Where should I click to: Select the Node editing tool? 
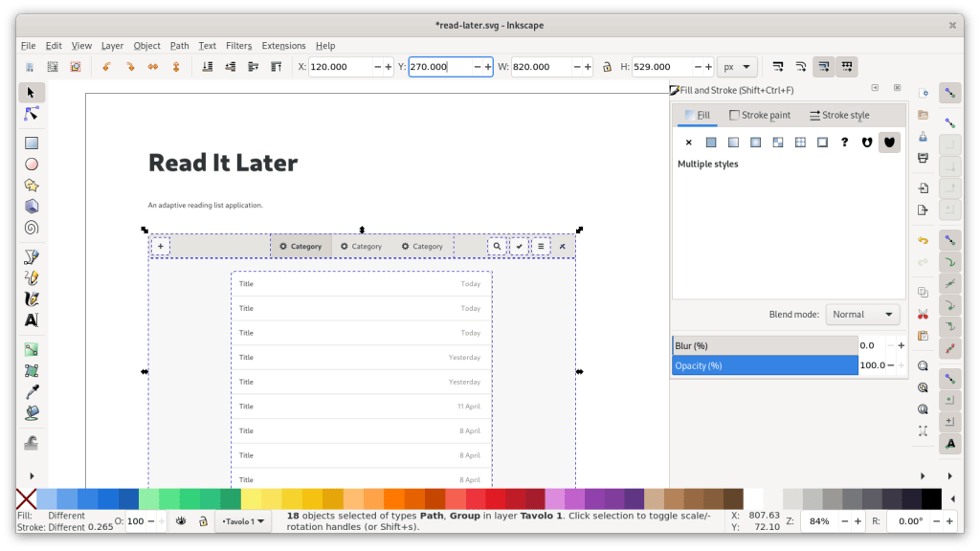click(x=31, y=113)
